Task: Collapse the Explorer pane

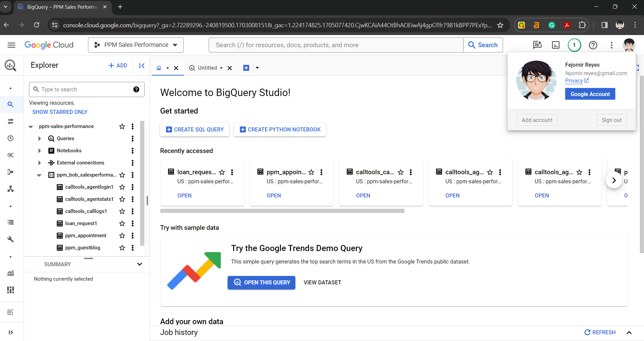Action: coord(142,65)
